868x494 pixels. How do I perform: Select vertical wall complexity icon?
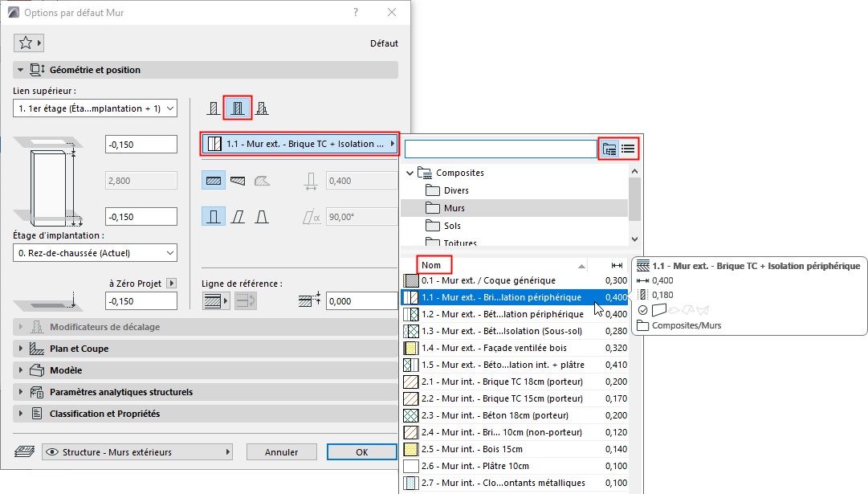(x=213, y=217)
